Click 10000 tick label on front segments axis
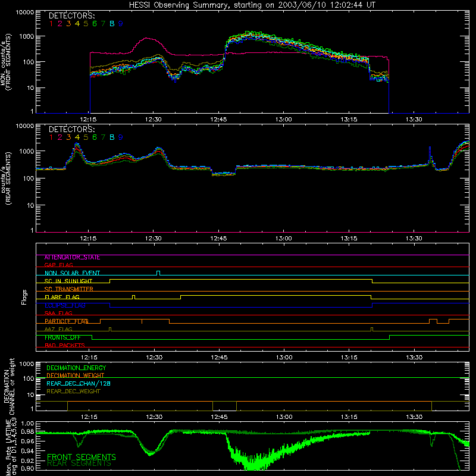Screen dimensions: 476x476 tap(25, 12)
